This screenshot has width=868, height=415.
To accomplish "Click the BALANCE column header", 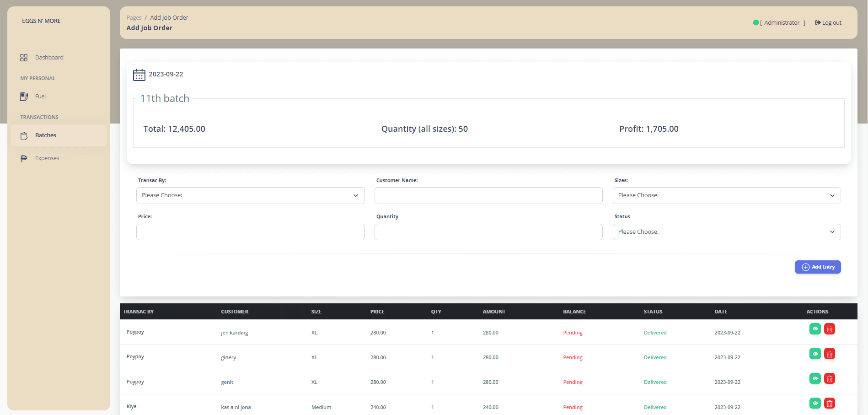I will [x=574, y=312].
